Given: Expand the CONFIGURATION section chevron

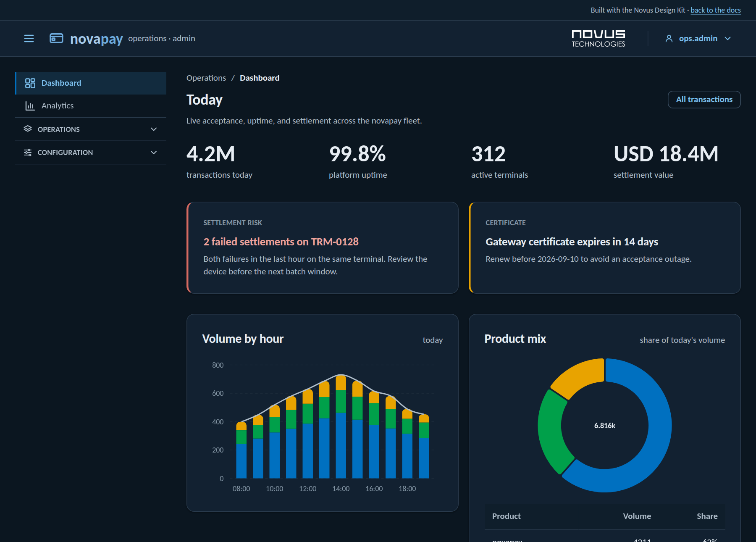Looking at the screenshot, I should click(x=154, y=152).
